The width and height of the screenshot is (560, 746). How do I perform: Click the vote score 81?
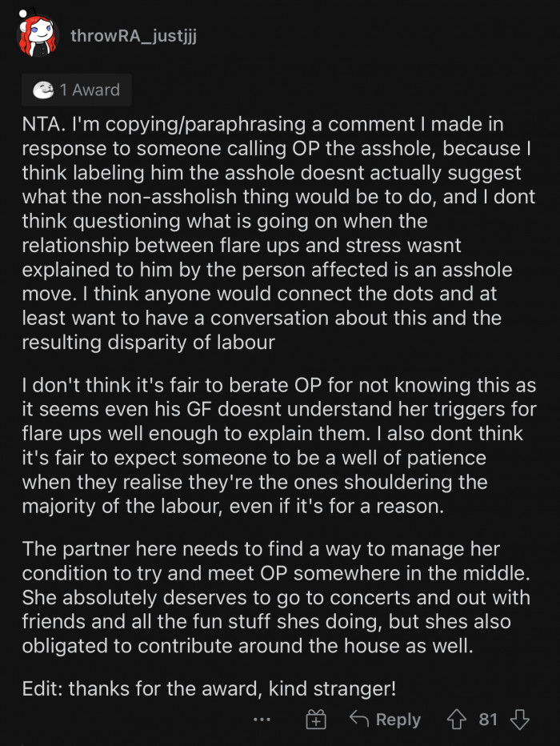(x=488, y=720)
